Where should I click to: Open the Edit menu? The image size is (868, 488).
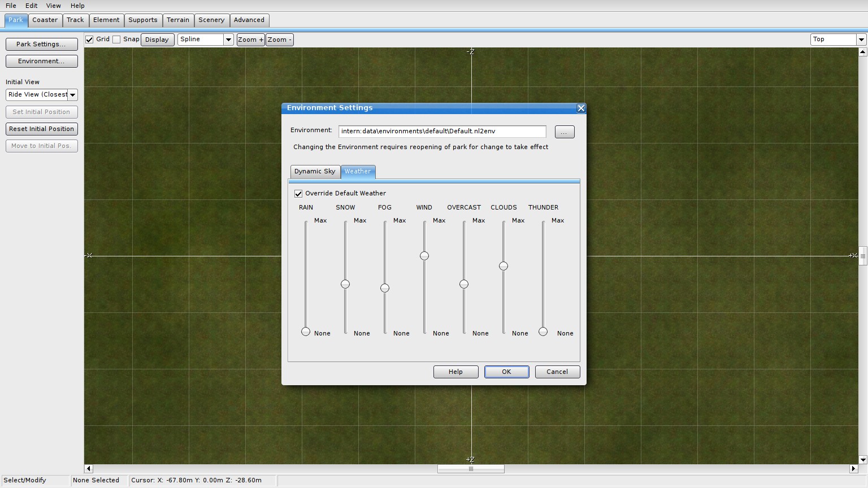pos(31,6)
